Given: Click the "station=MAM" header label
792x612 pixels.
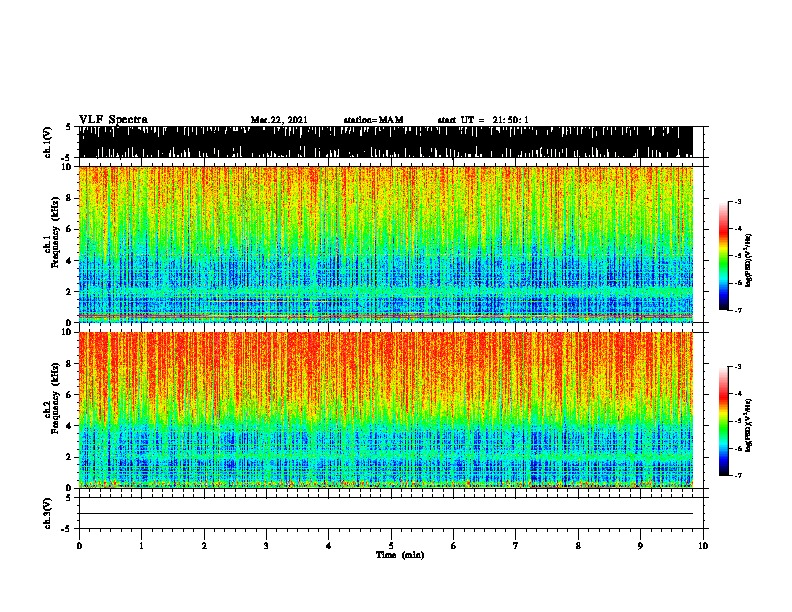Looking at the screenshot, I should tap(373, 120).
